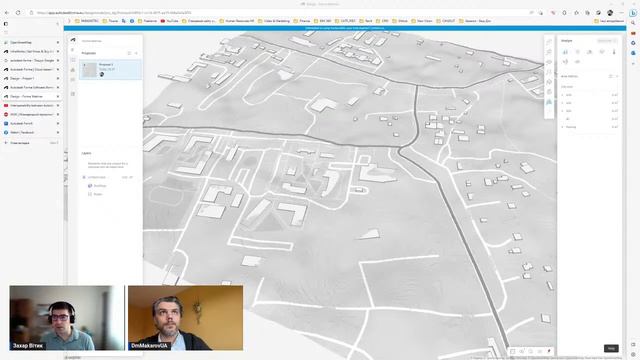Click the Parking row label
Viewport: 640px width, 360px height.
point(571,127)
